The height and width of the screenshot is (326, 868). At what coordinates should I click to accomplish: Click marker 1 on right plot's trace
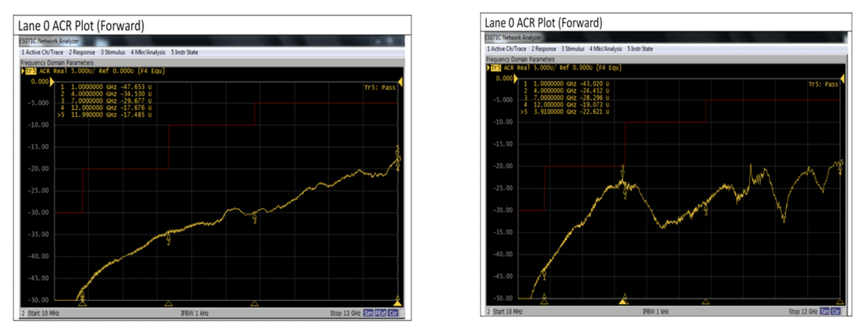[544, 274]
